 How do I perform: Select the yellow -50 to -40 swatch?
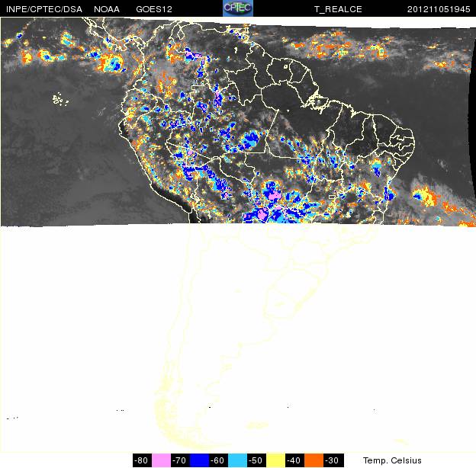pyautogui.click(x=275, y=460)
